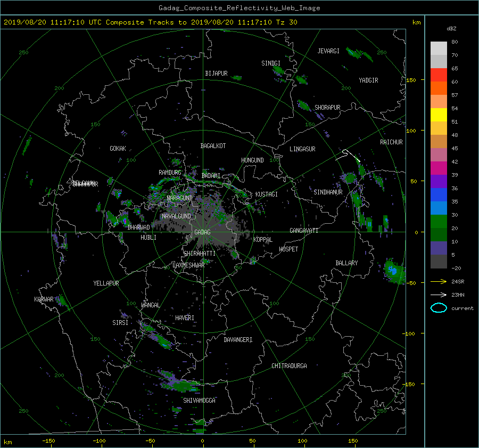Click the GADAG radar center label
Image resolution: width=479 pixels, height=448 pixels.
(202, 232)
